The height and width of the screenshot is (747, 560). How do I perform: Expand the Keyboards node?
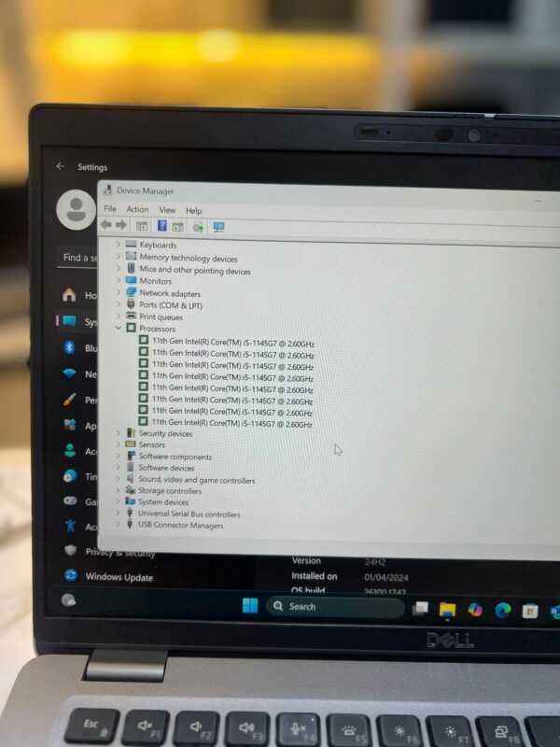[x=119, y=244]
